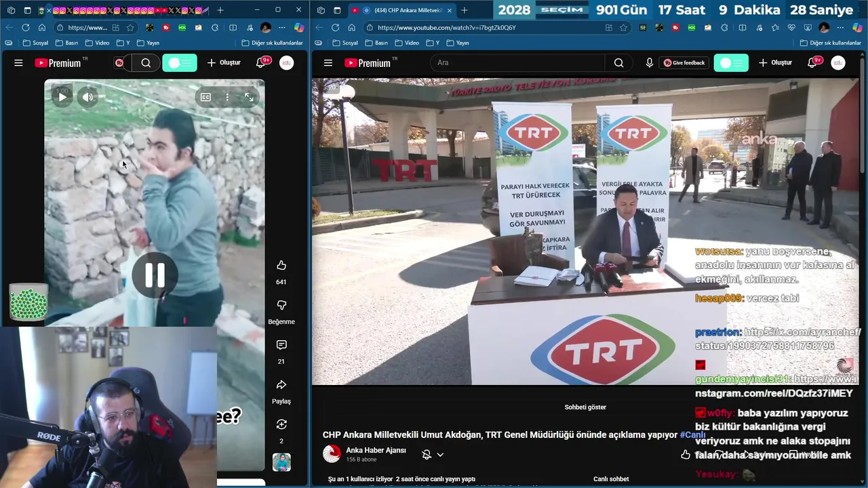Screen dimensions: 868x488
Task: Play the Short using top-left play button
Action: click(62, 97)
